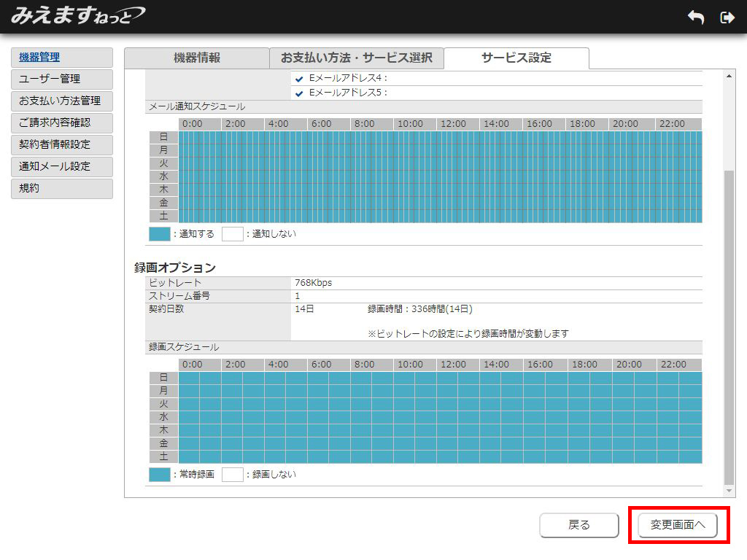Switch to the 機器情報 tab
This screenshot has height=560, width=747.
(196, 58)
